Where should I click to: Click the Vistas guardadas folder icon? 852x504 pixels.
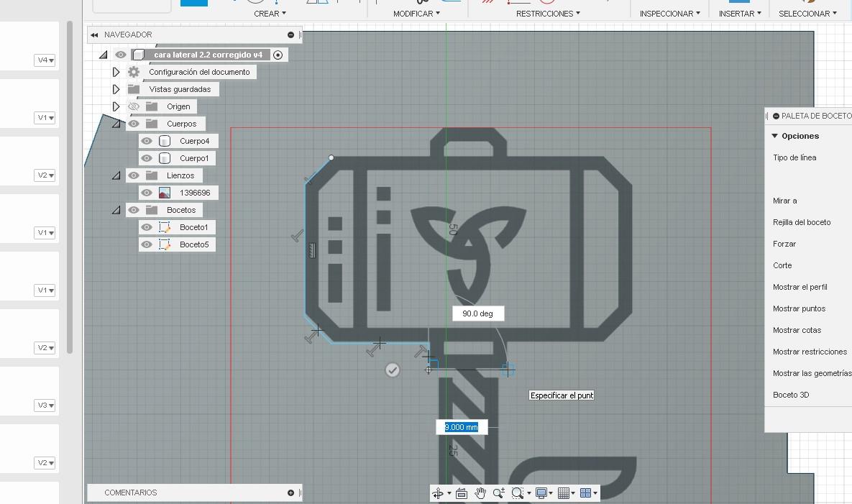pyautogui.click(x=134, y=89)
